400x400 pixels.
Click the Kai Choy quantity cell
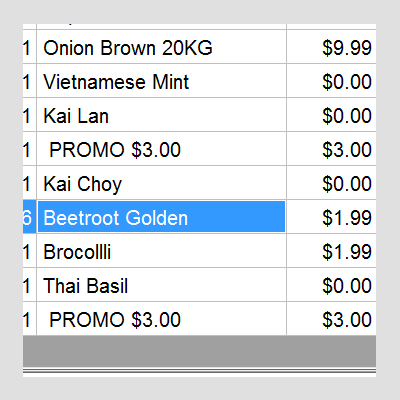coord(29,183)
